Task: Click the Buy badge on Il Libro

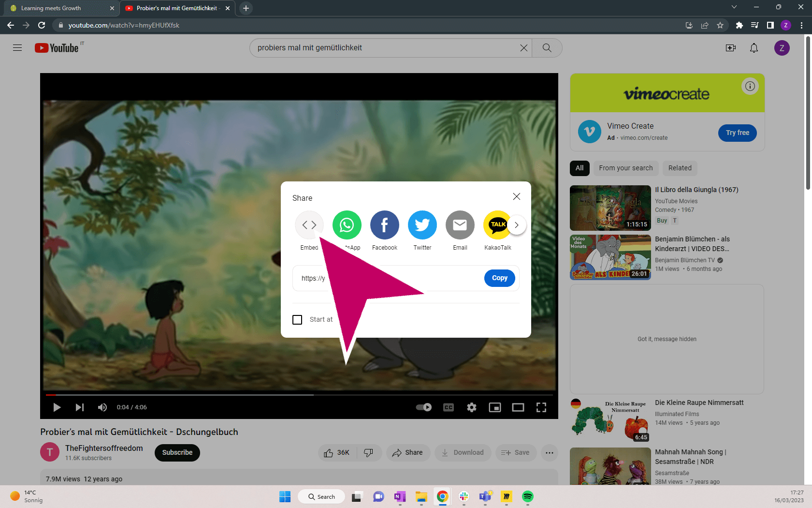Action: [662, 221]
